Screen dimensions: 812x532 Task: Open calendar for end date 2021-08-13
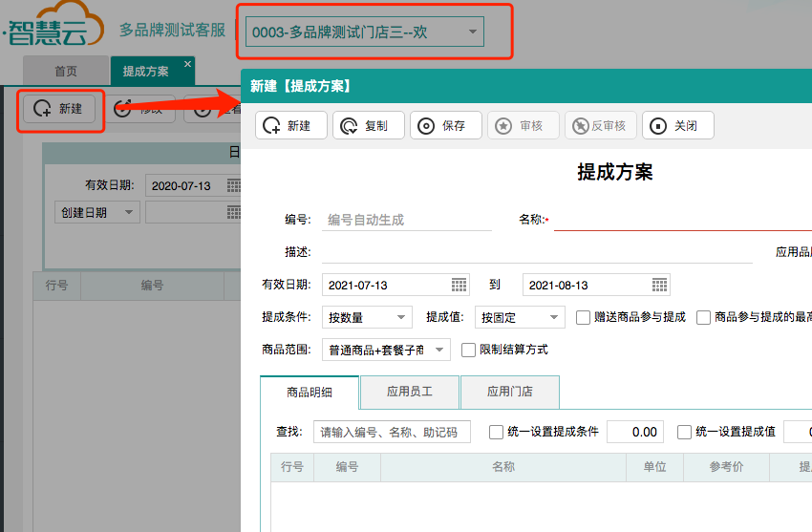tap(659, 285)
